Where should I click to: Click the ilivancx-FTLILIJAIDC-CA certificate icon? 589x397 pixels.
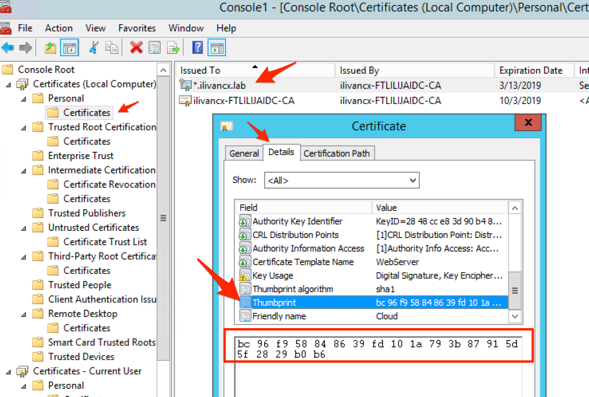pyautogui.click(x=185, y=101)
